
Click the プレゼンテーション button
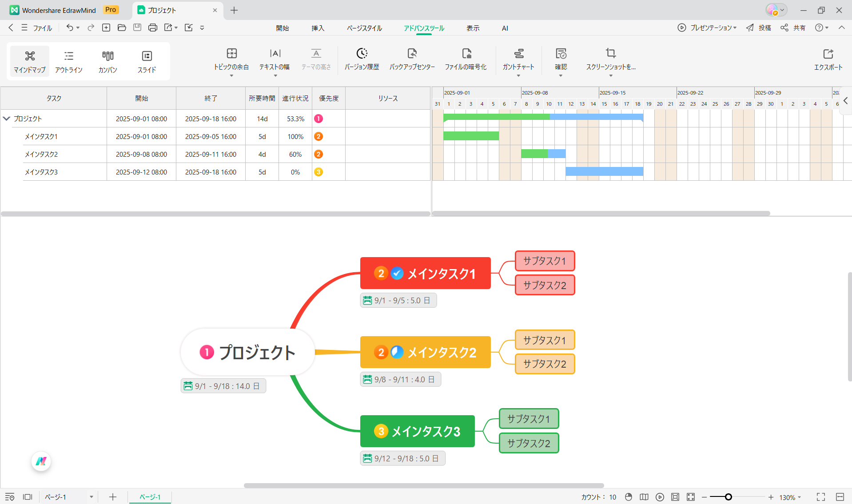pyautogui.click(x=707, y=28)
